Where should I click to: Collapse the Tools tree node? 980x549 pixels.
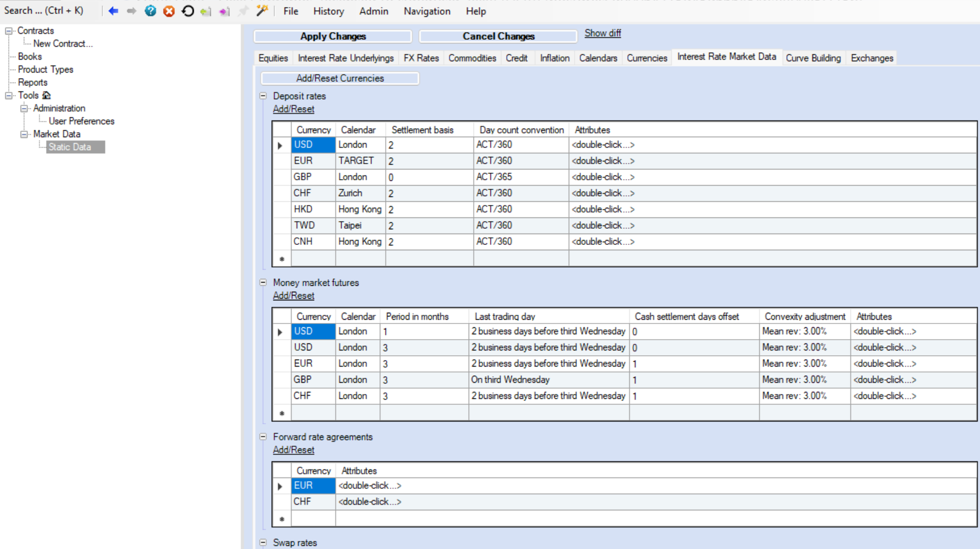(x=9, y=96)
